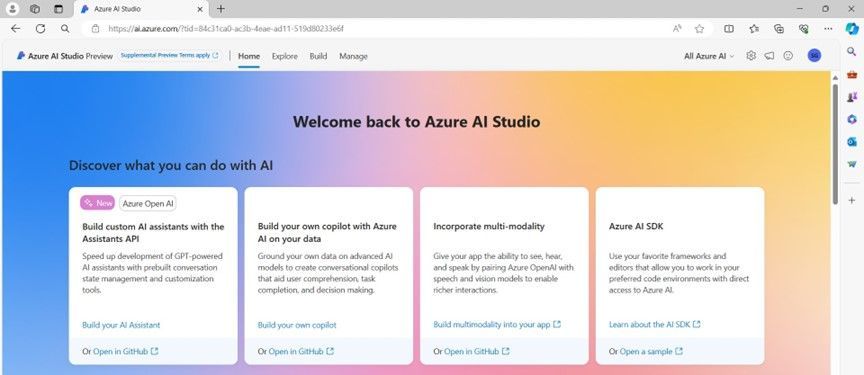Image resolution: width=864 pixels, height=375 pixels.
Task: Click the browser profile icon
Action: 12,9
